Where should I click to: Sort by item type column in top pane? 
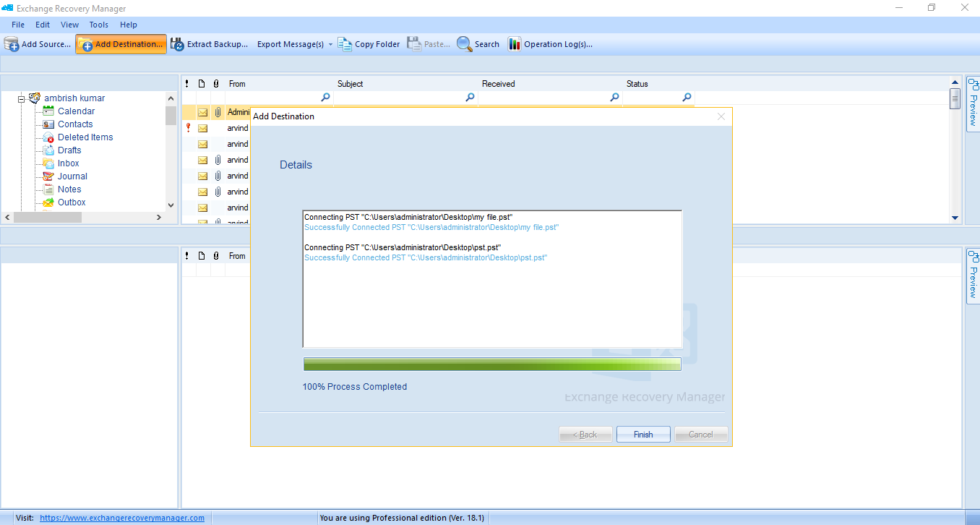click(x=202, y=84)
